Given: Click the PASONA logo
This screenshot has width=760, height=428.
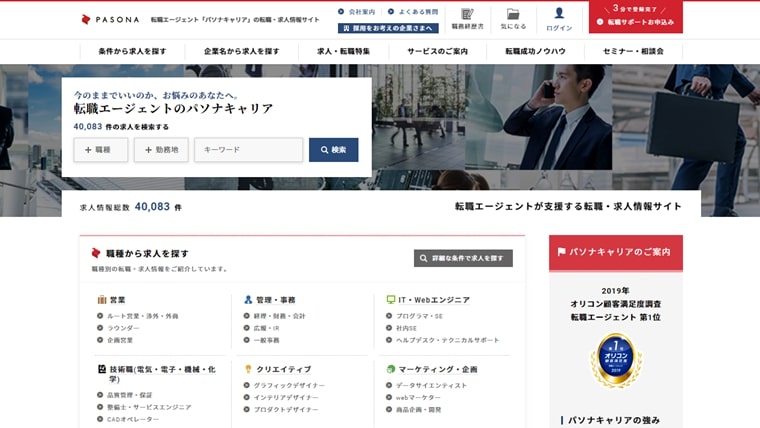Looking at the screenshot, I should (110, 19).
